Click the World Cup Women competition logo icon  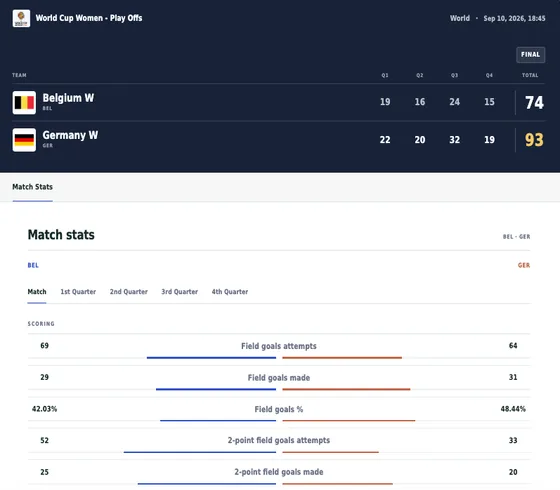21,18
